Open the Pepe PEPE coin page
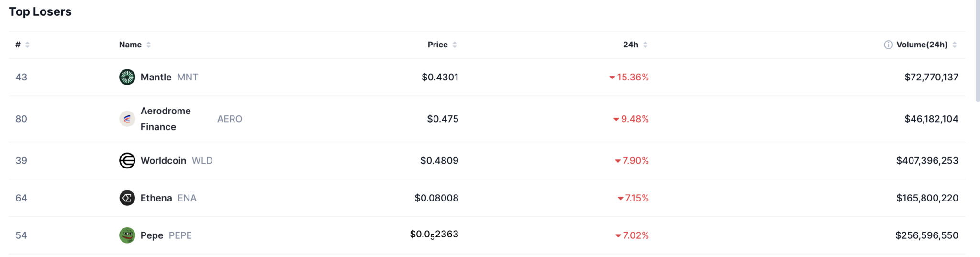This screenshot has height=257, width=980. pyautogui.click(x=166, y=235)
